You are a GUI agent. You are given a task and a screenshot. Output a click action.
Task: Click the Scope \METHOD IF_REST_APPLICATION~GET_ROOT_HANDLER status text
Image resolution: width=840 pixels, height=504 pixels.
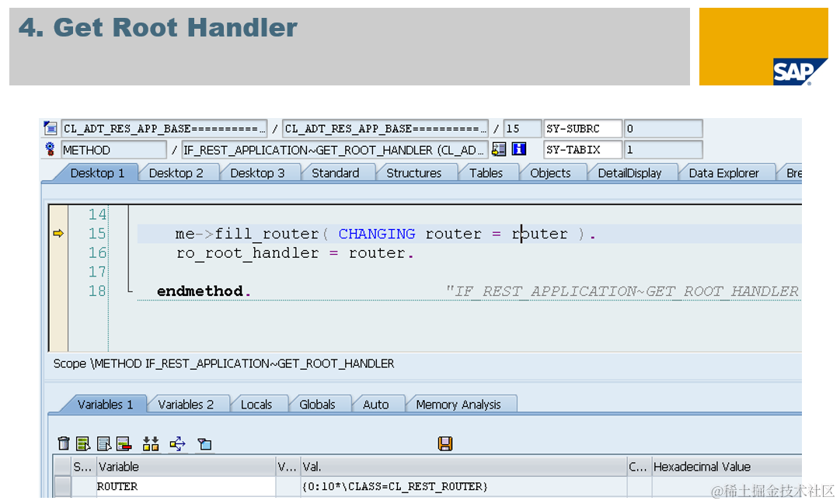pyautogui.click(x=224, y=363)
